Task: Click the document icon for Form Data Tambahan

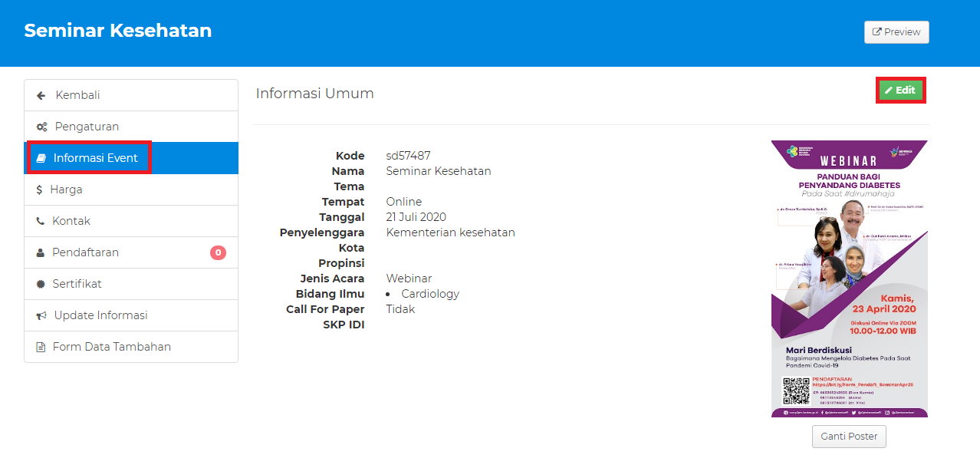Action: point(41,348)
